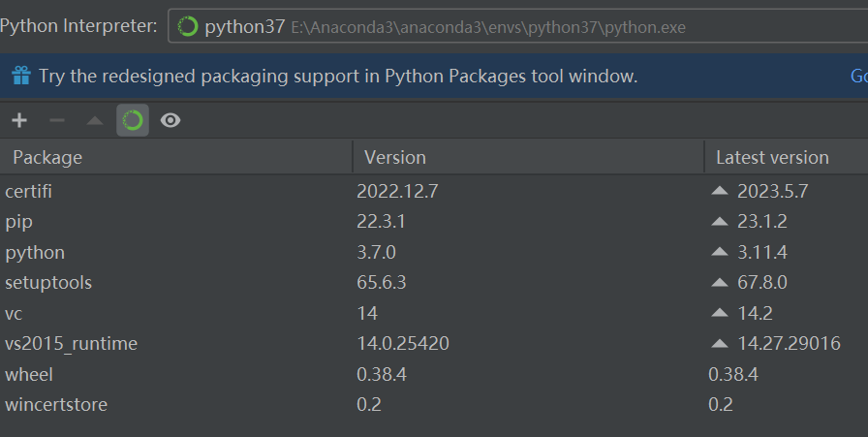Toggle the show early releases eye icon
Screen dimensions: 868x437
click(x=170, y=120)
